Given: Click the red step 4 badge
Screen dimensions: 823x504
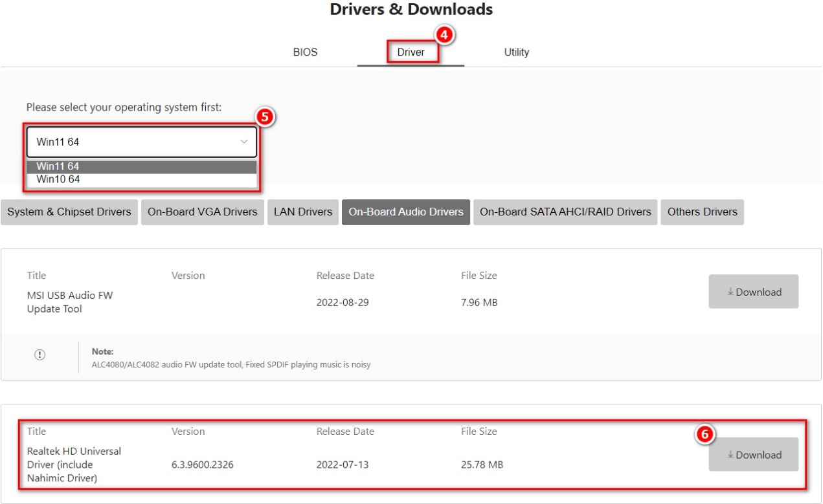Looking at the screenshot, I should (444, 36).
